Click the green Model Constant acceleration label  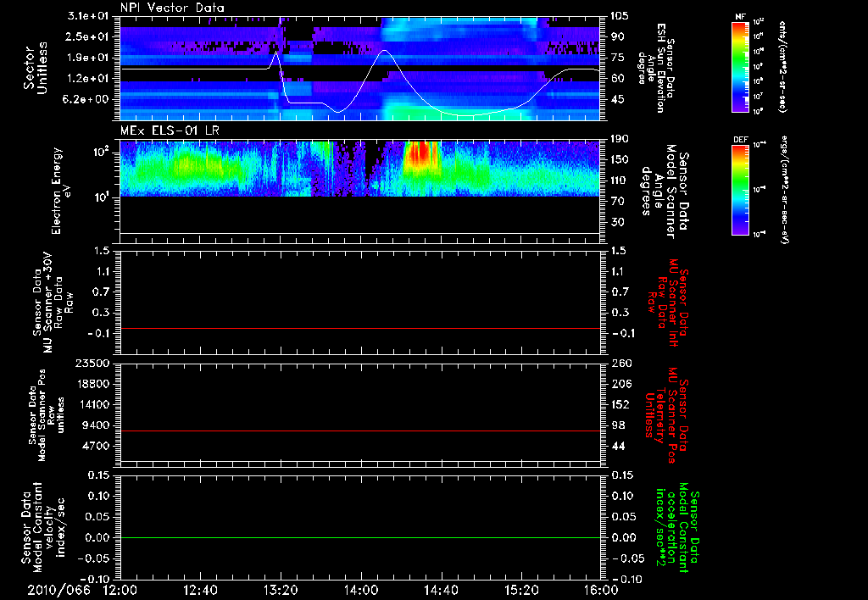(678, 527)
